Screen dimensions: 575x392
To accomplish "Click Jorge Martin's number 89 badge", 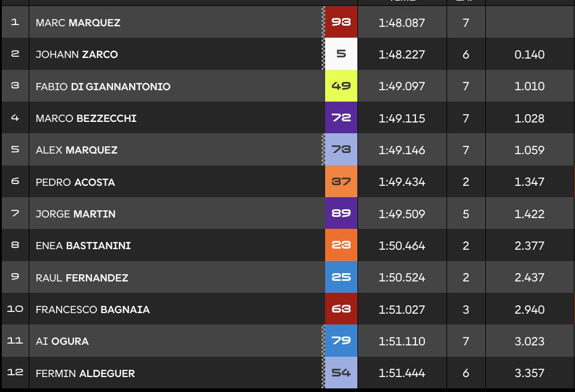I will click(341, 214).
